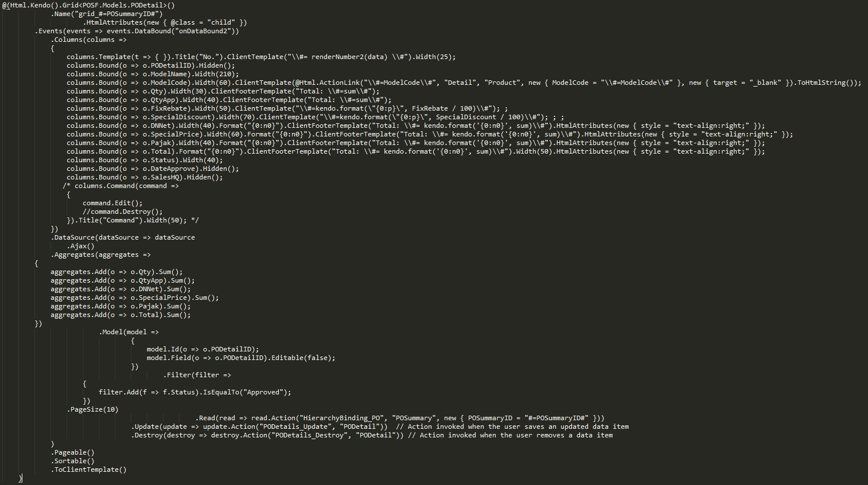Screen dimensions: 868x485
Task: Click the QtyApp aggregate Sum line
Action: pyautogui.click(x=122, y=280)
